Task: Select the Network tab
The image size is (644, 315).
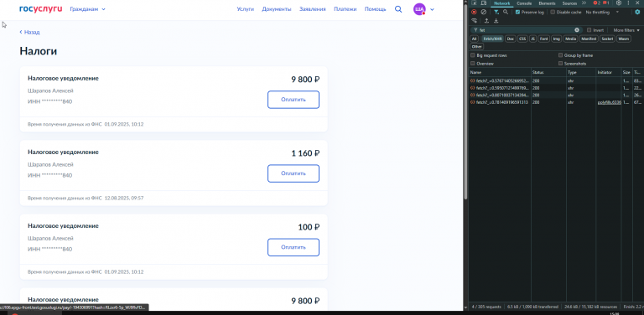Action: [x=502, y=3]
